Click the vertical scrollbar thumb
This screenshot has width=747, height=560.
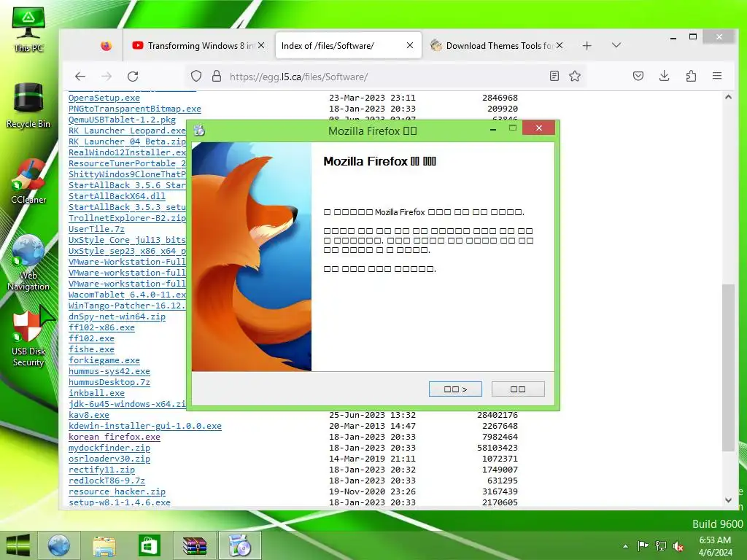[x=728, y=367]
